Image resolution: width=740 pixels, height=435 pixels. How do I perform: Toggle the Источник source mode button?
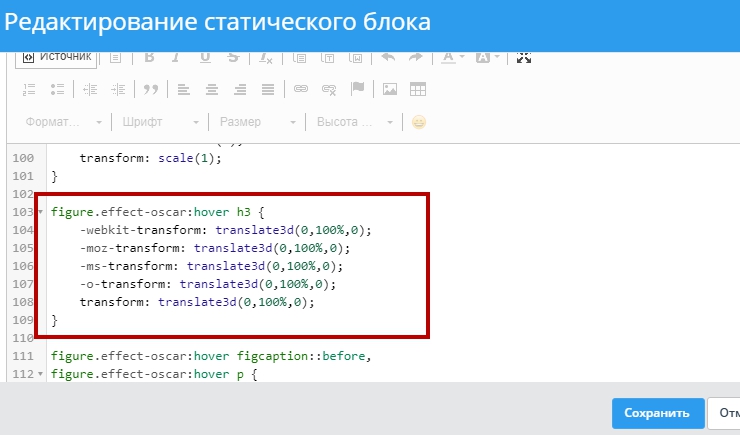tap(57, 57)
